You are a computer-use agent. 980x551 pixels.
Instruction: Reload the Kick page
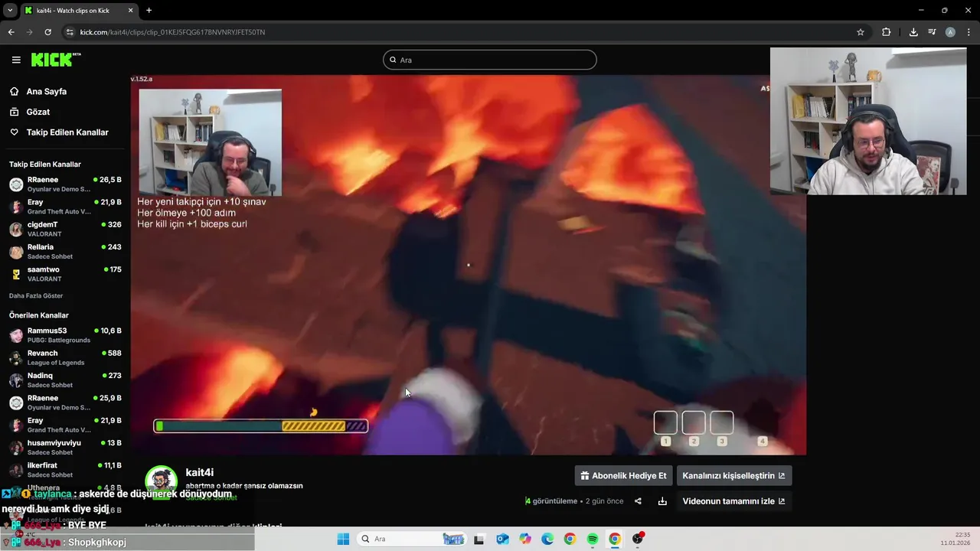[47, 32]
